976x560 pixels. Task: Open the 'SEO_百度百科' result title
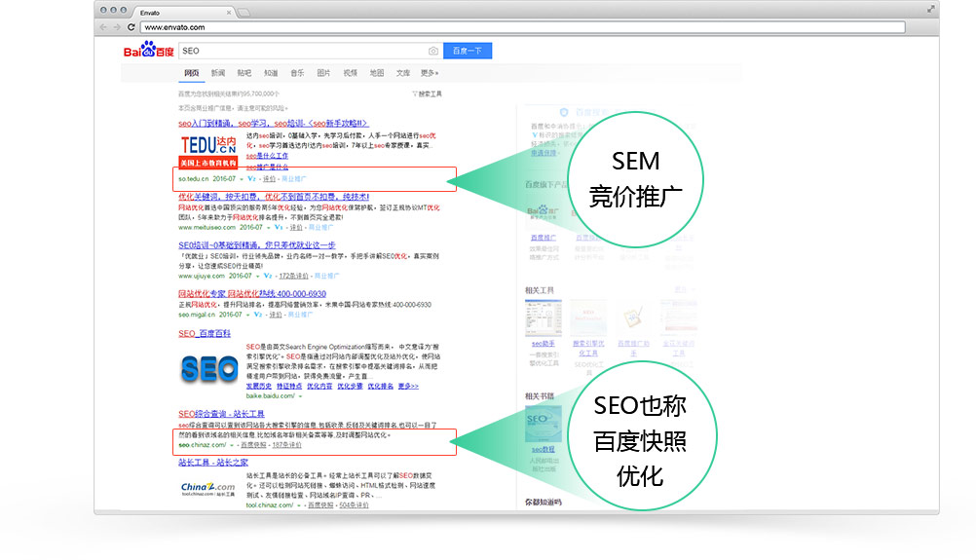[x=205, y=333]
